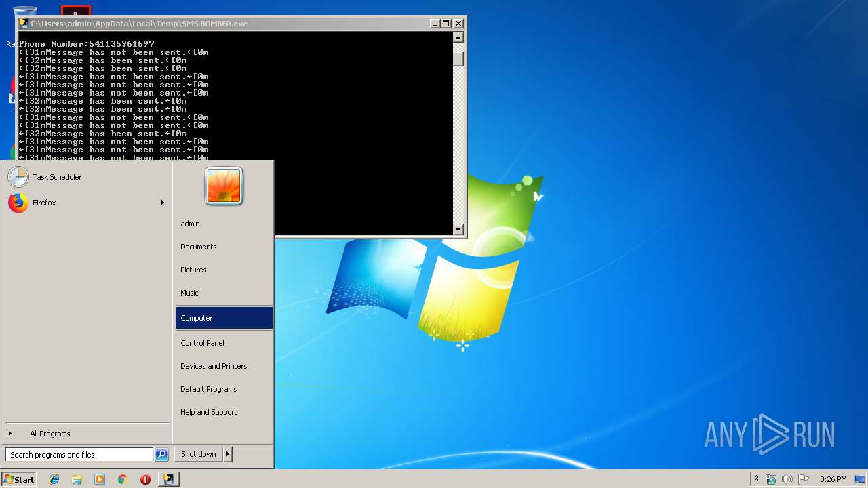
Task: Click the admin user picture
Action: [224, 186]
